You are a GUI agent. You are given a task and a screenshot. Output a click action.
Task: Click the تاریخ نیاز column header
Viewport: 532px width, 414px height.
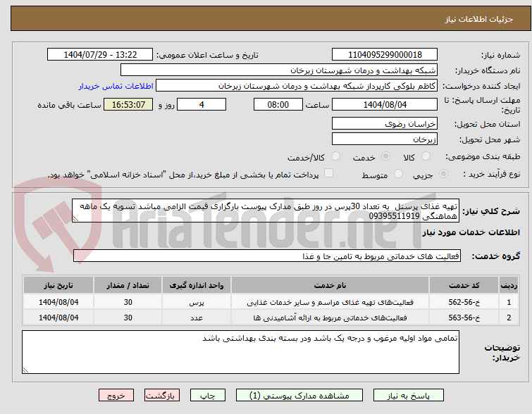point(58,285)
